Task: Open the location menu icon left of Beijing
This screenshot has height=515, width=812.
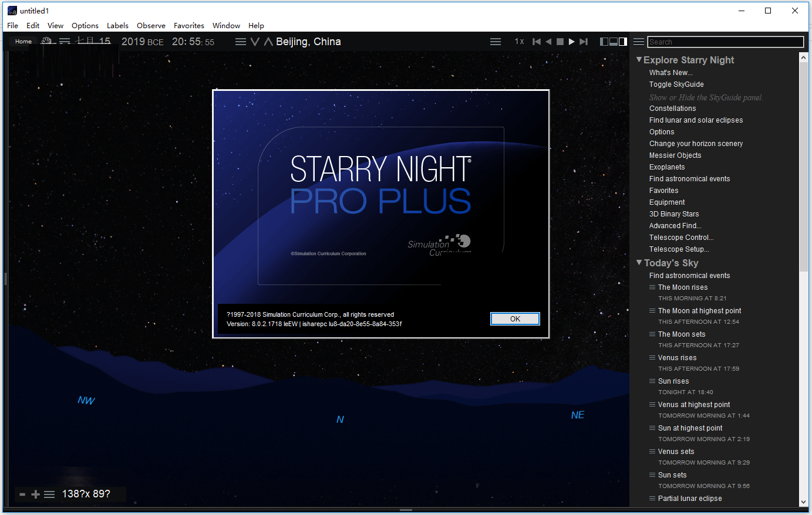Action: pos(241,42)
